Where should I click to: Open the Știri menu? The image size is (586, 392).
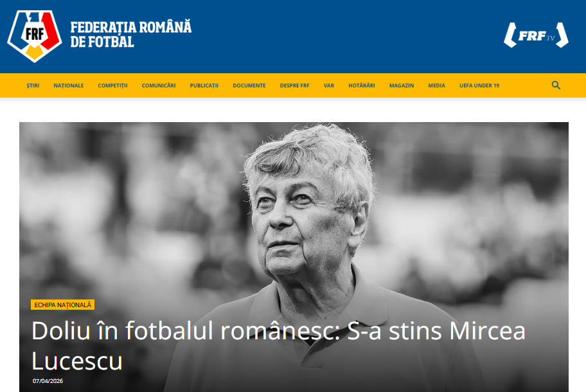point(33,85)
